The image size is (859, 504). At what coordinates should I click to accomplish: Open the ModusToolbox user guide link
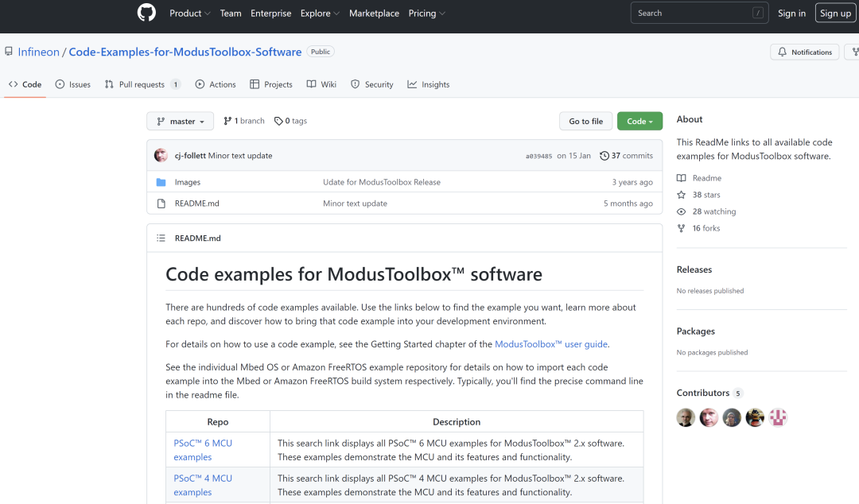click(550, 343)
